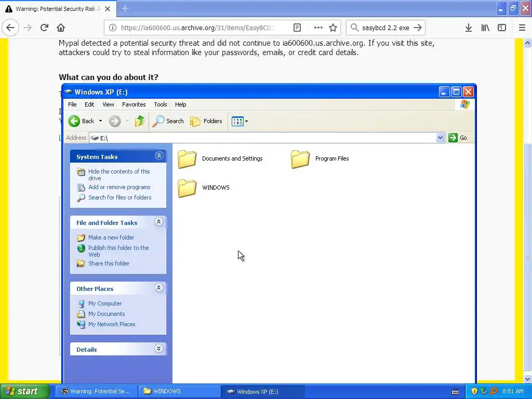Collapse the System Tasks panel
The height and width of the screenshot is (399, 532).
click(x=159, y=156)
